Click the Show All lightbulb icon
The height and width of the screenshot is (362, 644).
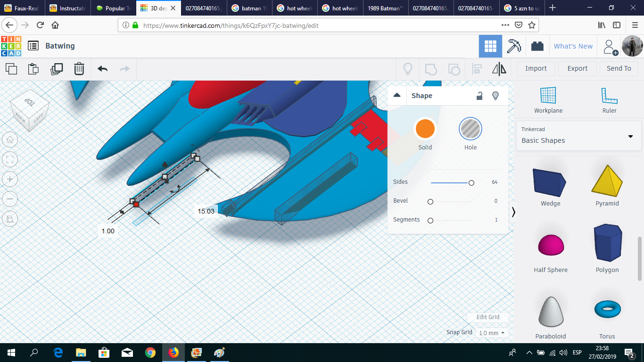pos(408,69)
